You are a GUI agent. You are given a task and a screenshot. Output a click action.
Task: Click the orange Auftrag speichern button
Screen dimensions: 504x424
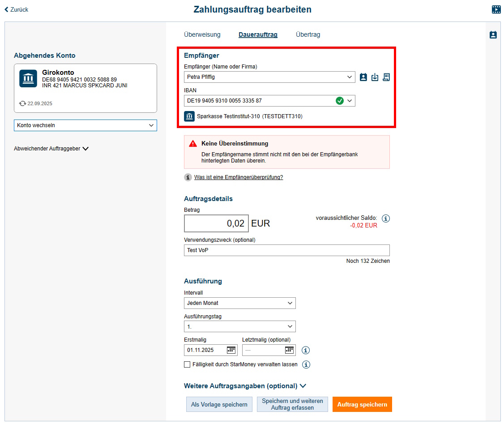tap(362, 404)
